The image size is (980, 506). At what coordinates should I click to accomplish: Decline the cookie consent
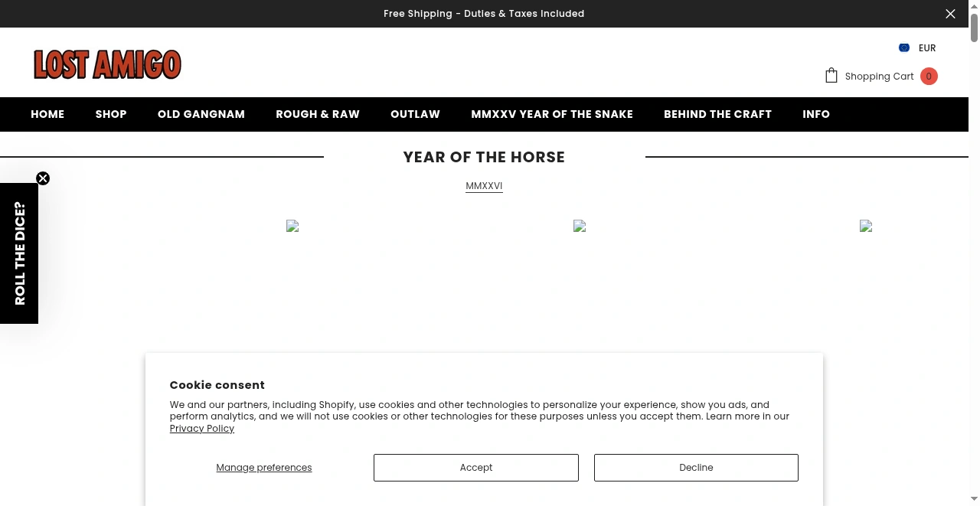coord(696,468)
